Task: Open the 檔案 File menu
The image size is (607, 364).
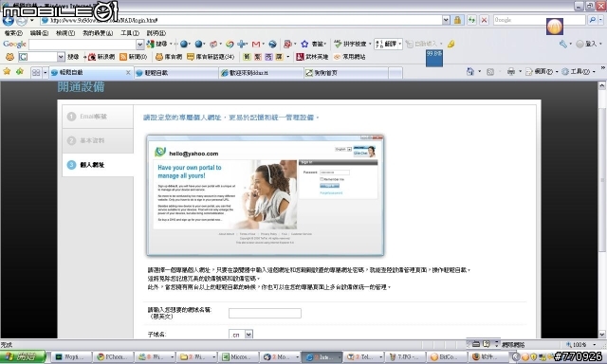Action: pos(13,33)
